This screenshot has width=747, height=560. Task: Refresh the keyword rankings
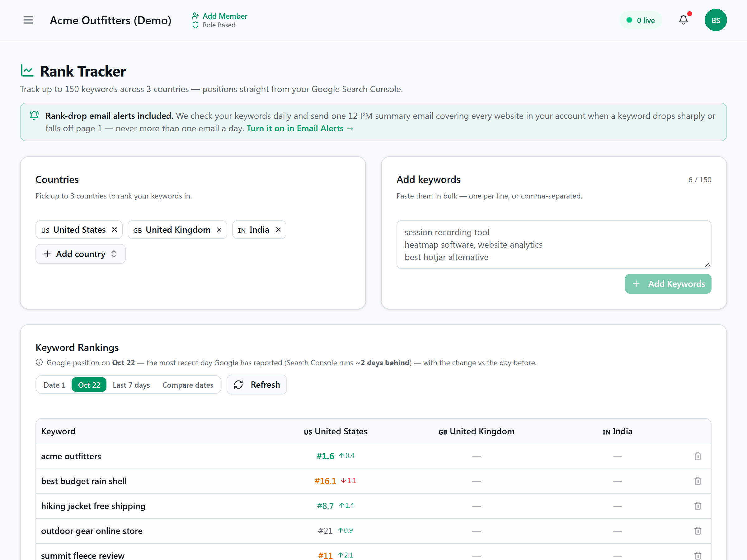click(x=257, y=385)
